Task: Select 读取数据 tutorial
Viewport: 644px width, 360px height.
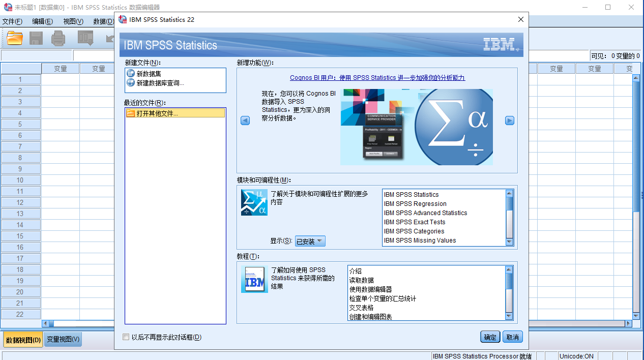Action: (x=361, y=280)
